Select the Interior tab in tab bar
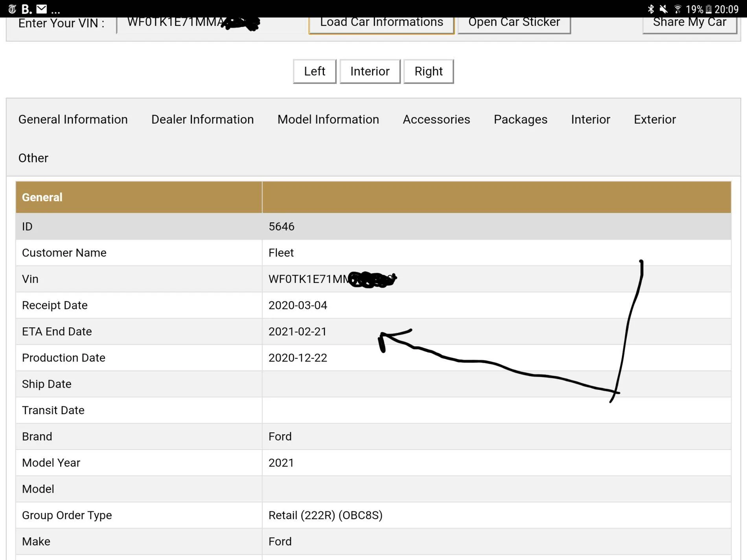747x560 pixels. [591, 119]
